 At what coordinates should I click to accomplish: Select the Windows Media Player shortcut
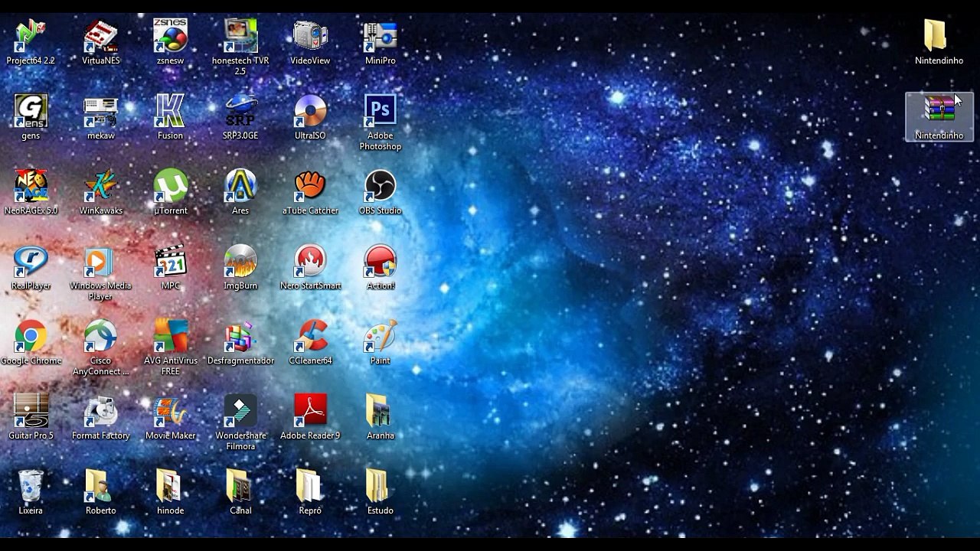pos(100,262)
